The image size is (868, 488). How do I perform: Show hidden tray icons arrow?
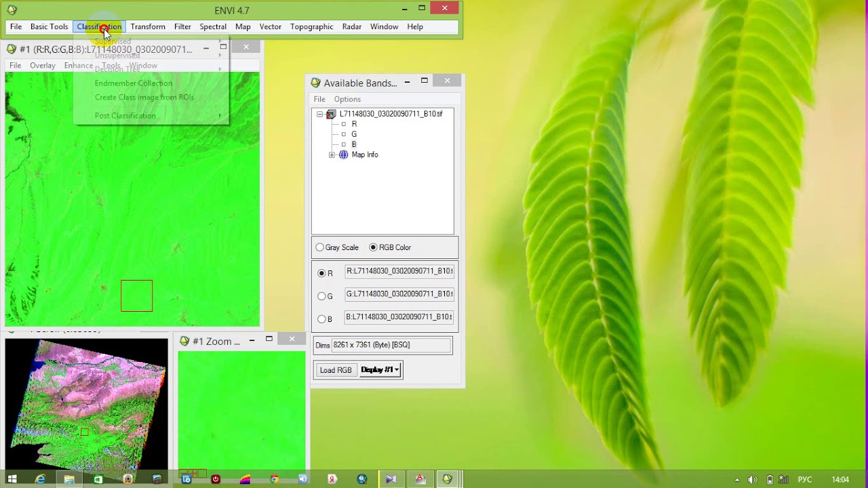coord(737,480)
